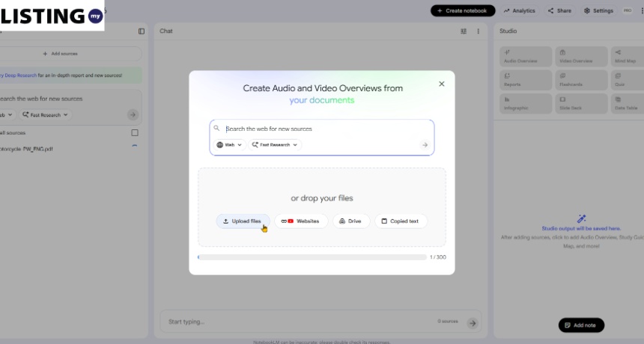Open Quiz tile

pyautogui.click(x=628, y=80)
